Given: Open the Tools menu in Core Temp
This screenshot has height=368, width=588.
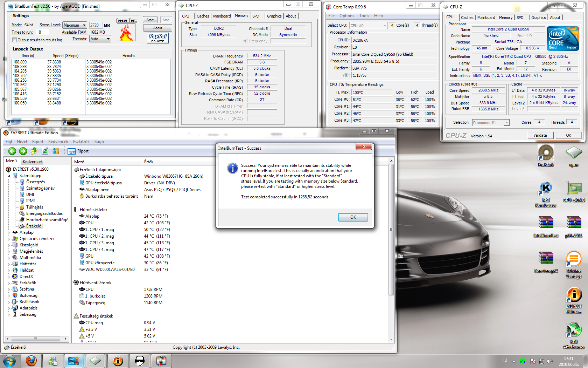Looking at the screenshot, I should click(x=364, y=16).
